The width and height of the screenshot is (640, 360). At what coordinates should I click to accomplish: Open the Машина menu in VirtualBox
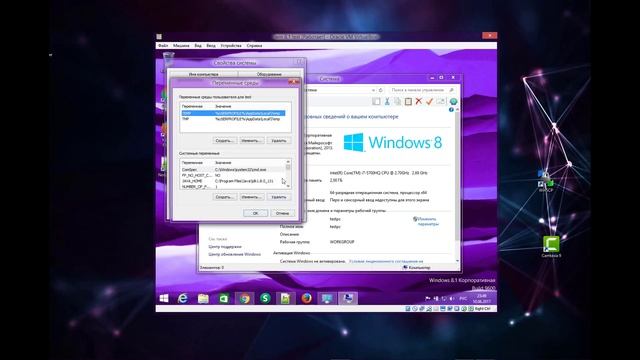point(181,46)
